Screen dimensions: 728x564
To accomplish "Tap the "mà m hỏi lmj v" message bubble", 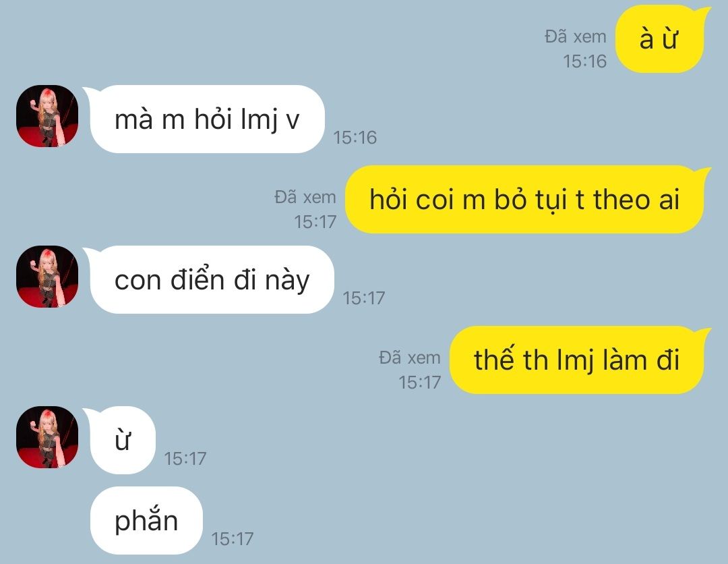I will (204, 119).
